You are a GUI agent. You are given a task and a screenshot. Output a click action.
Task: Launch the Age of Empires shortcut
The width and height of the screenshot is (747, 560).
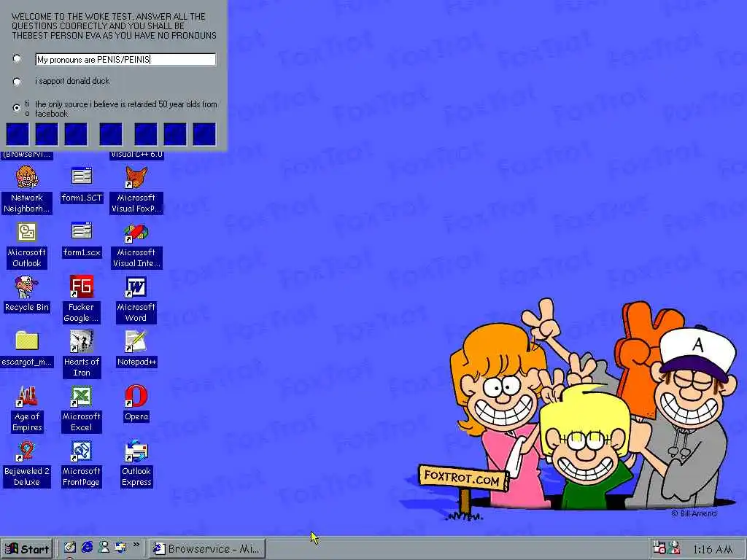(x=27, y=409)
